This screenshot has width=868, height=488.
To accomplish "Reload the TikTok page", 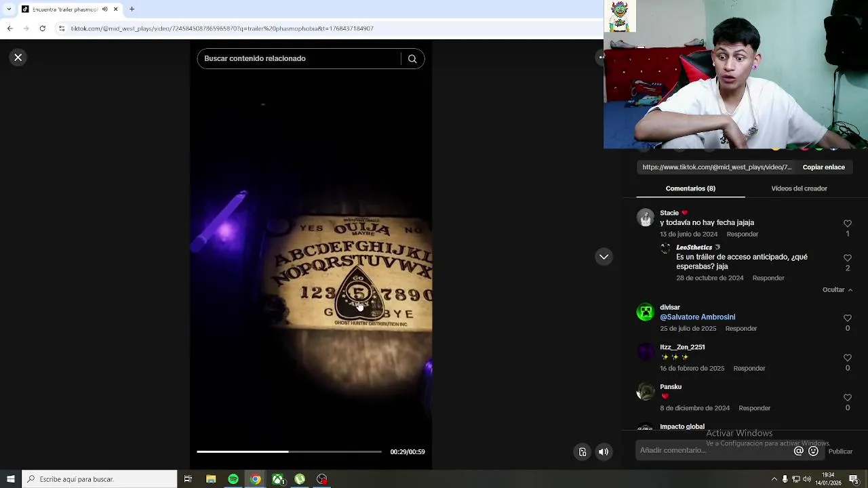I will click(x=42, y=28).
